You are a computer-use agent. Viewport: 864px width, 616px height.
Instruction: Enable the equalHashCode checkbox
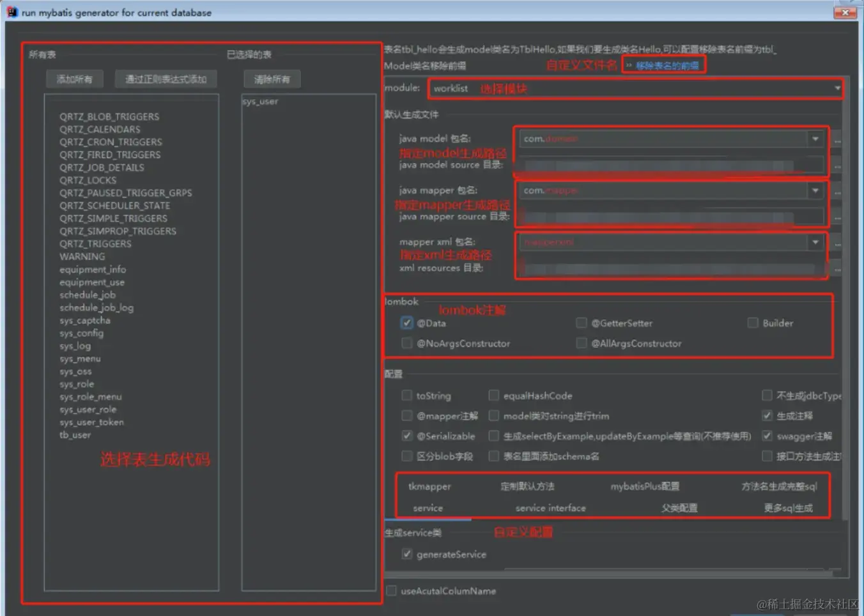click(493, 396)
